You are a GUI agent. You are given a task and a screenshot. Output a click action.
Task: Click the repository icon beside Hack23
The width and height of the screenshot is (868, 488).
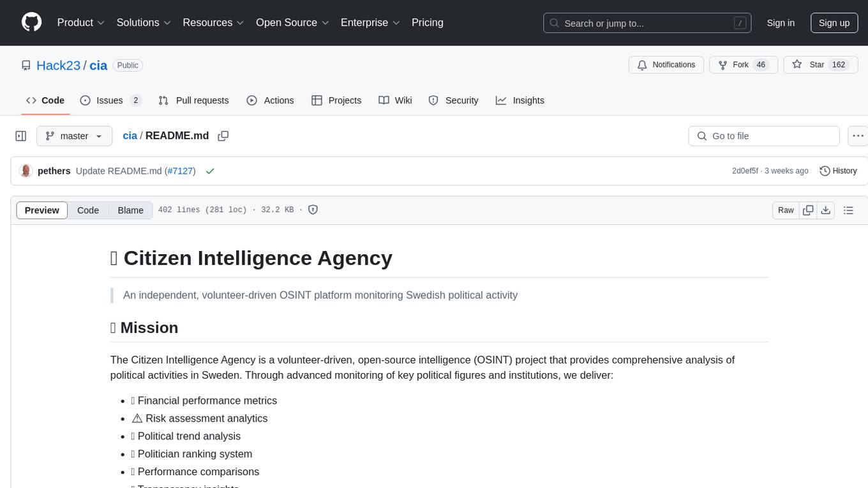pos(26,65)
